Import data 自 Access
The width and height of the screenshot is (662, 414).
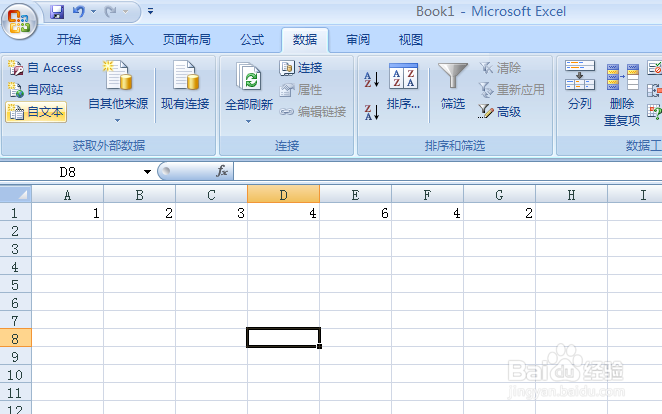click(x=44, y=68)
